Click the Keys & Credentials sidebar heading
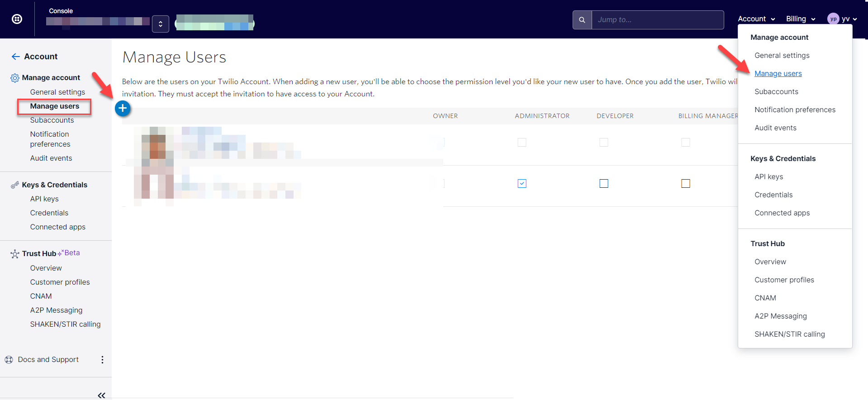Screen dimensions: 868x400 55,185
